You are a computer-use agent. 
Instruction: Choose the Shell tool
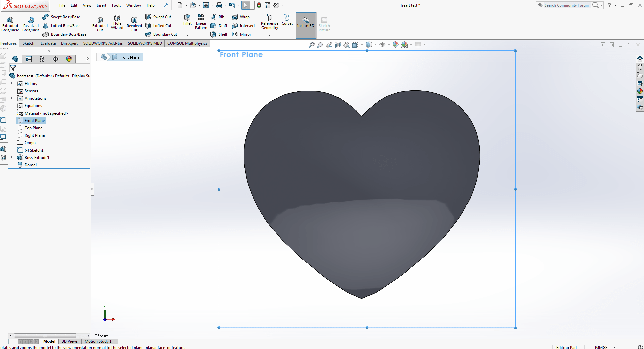[219, 34]
